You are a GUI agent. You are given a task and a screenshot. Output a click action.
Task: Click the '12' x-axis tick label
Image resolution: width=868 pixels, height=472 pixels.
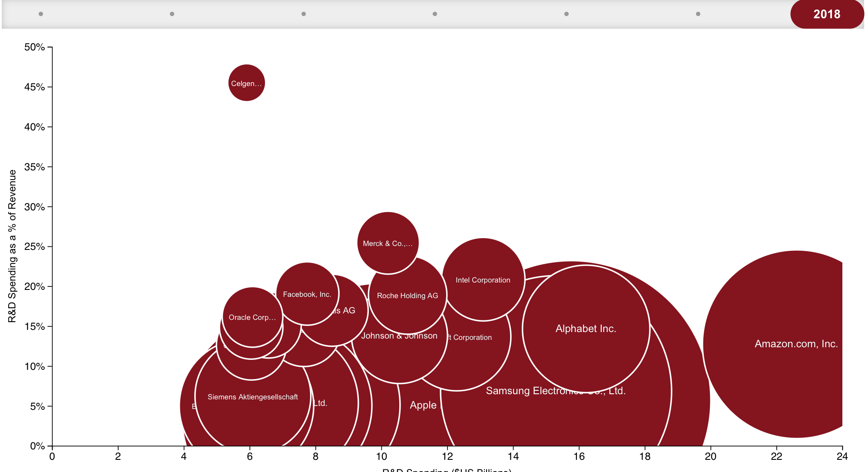[447, 456]
